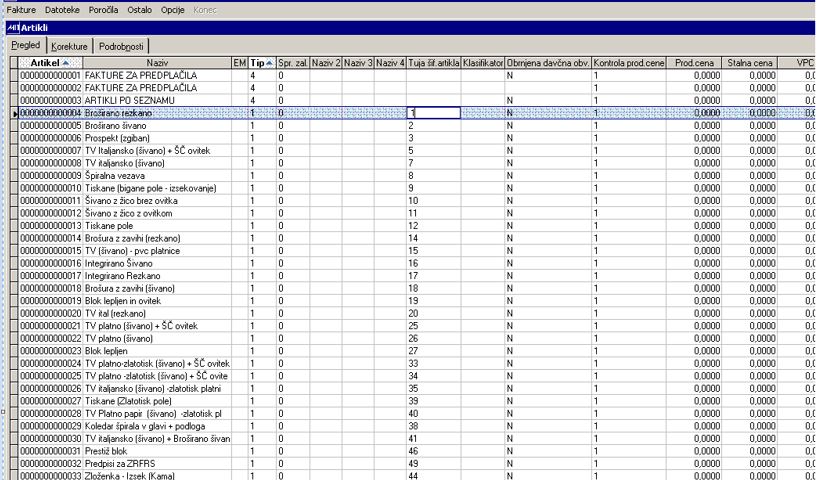Screen dimensions: 821x480
Task: Switch to the Podrobnosti tab
Action: 121,47
